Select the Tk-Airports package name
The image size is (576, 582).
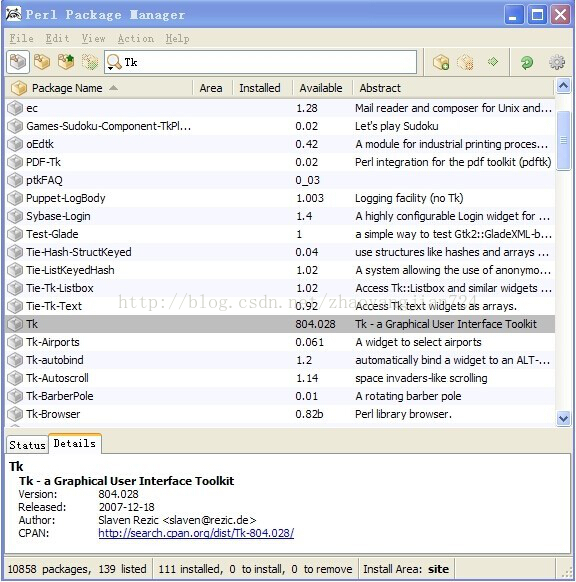point(53,342)
